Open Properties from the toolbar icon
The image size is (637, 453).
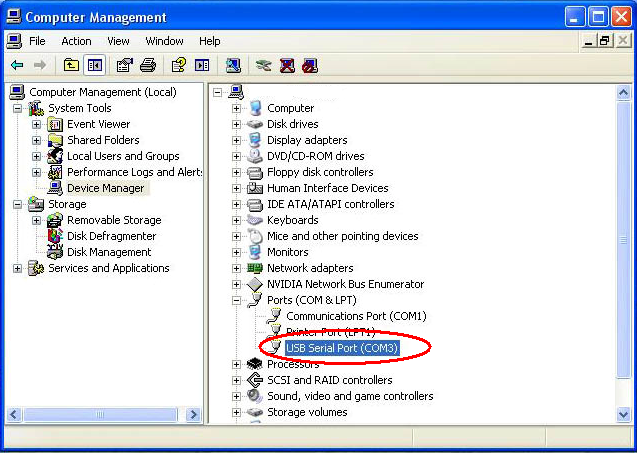click(125, 65)
